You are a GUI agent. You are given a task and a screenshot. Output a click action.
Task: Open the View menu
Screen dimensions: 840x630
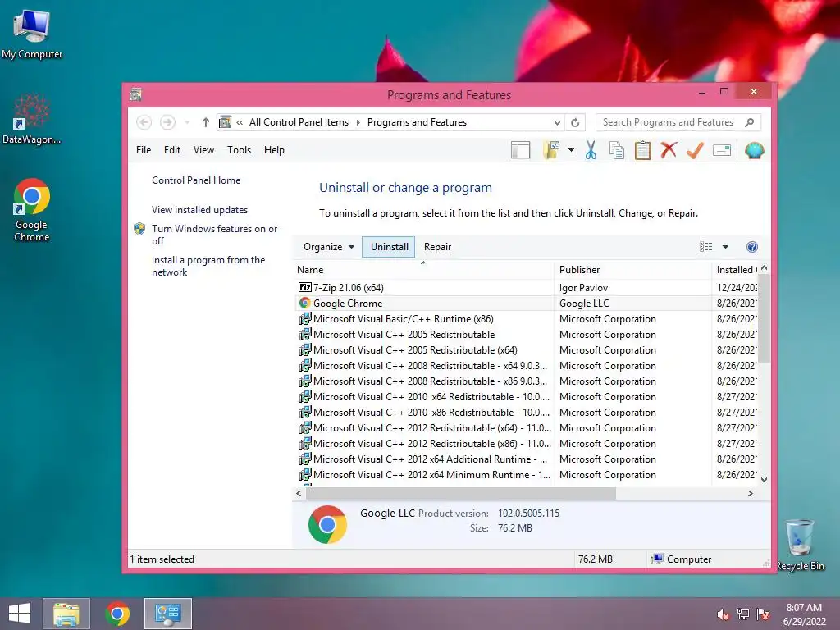[203, 150]
